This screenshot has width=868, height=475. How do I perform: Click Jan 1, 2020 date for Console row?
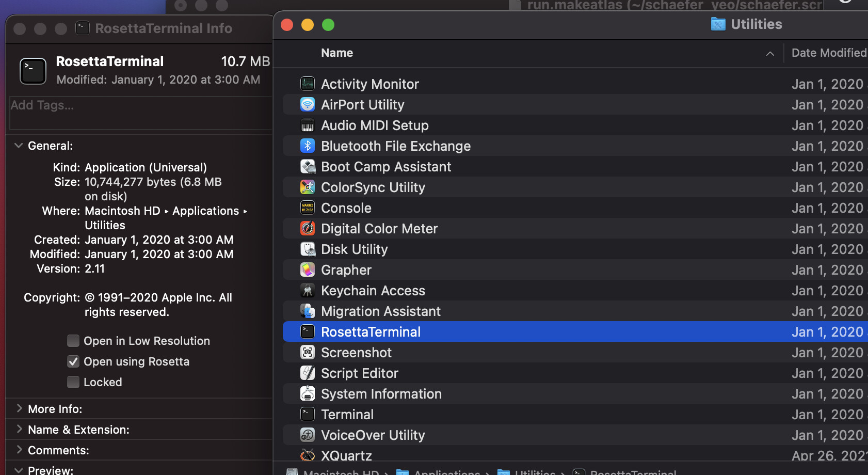point(828,208)
